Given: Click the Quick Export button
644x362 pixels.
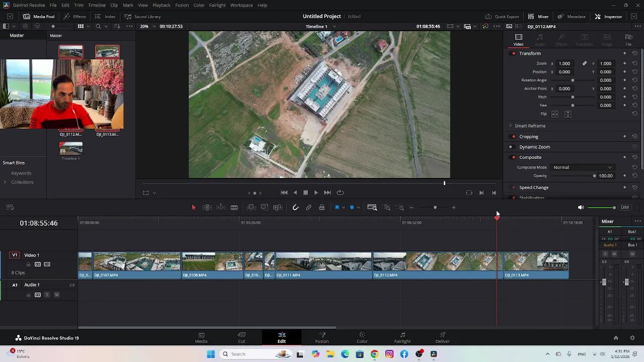Looking at the screenshot, I should (x=502, y=17).
